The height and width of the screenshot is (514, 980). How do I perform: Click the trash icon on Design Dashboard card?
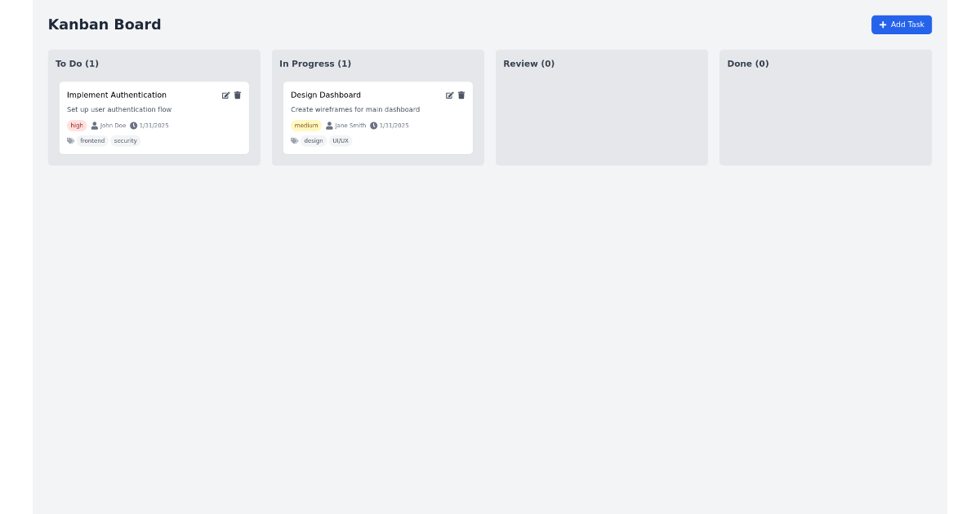pyautogui.click(x=461, y=95)
